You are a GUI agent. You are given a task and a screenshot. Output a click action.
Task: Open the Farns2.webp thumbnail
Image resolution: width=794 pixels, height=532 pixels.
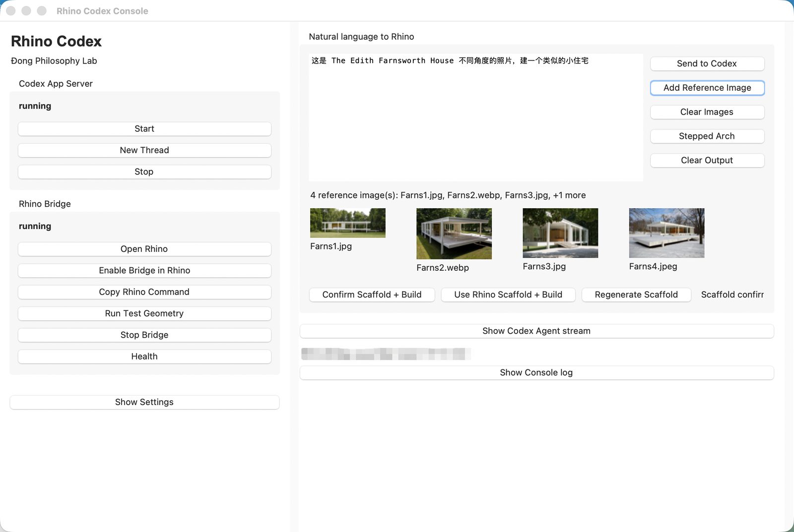[454, 234]
